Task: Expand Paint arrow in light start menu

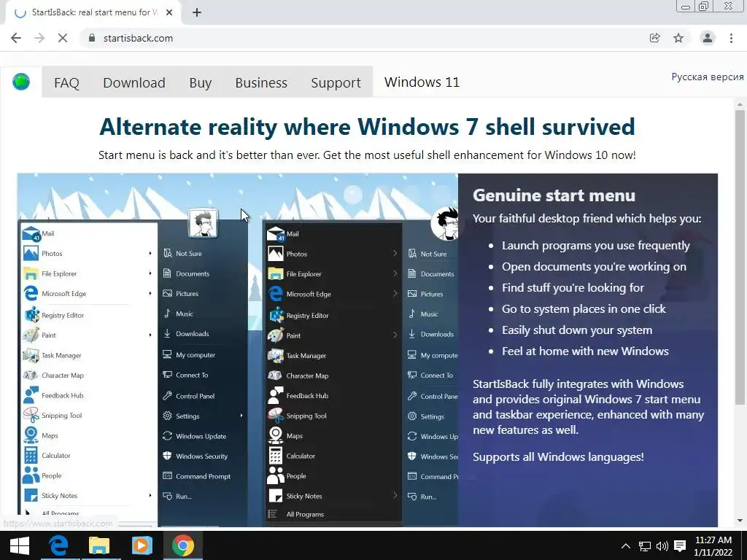Action: (150, 335)
